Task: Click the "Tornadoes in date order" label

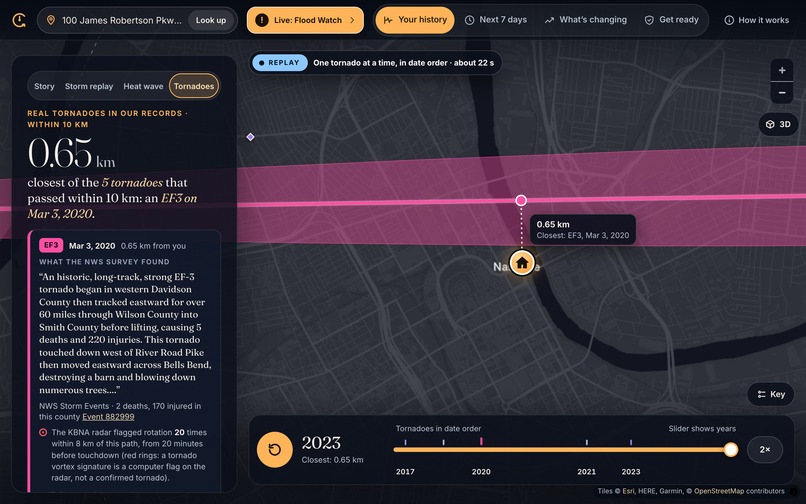Action: (x=438, y=428)
